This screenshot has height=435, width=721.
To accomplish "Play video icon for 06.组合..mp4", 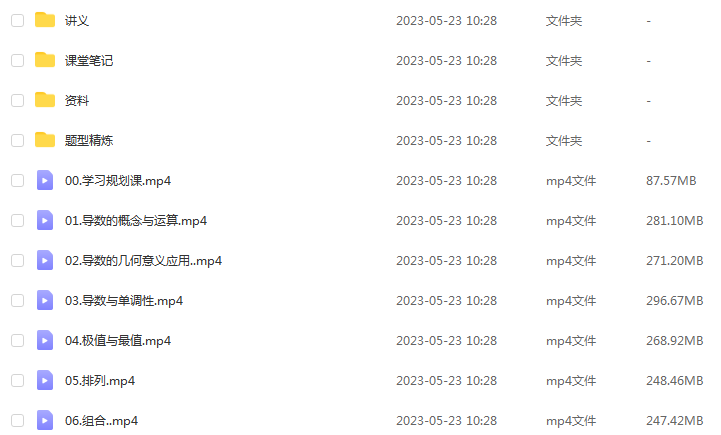I will [45, 420].
